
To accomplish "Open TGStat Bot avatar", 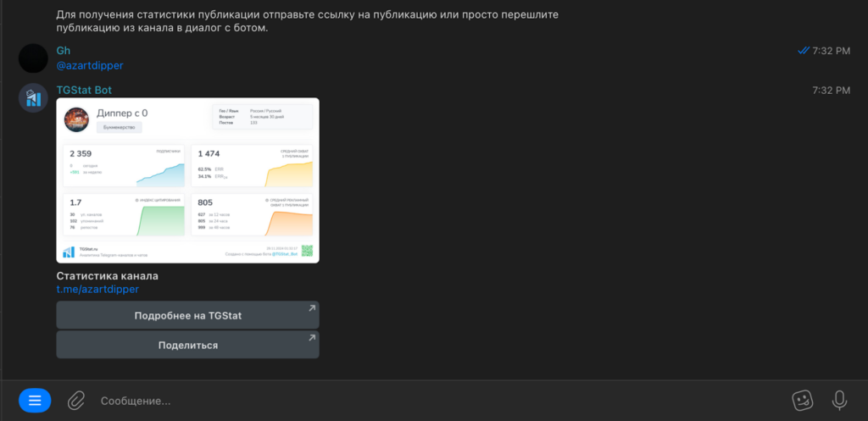I will [x=33, y=98].
